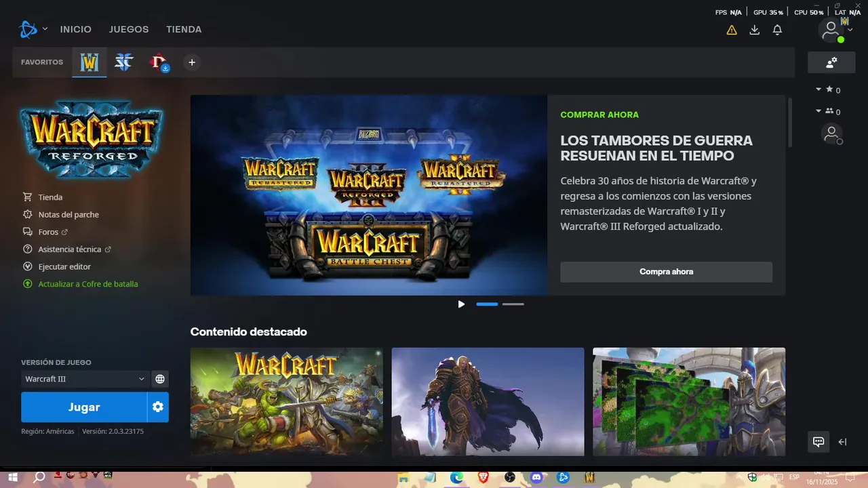Click the Región: Américas text
This screenshot has height=488, width=868.
(47, 431)
